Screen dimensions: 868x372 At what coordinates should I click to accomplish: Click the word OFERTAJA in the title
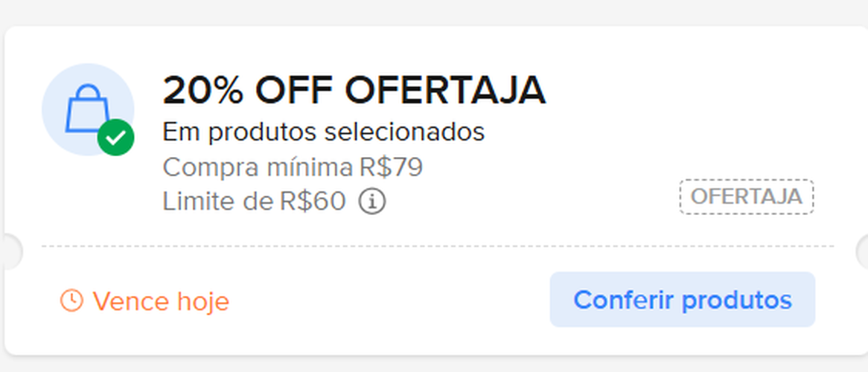pyautogui.click(x=445, y=91)
